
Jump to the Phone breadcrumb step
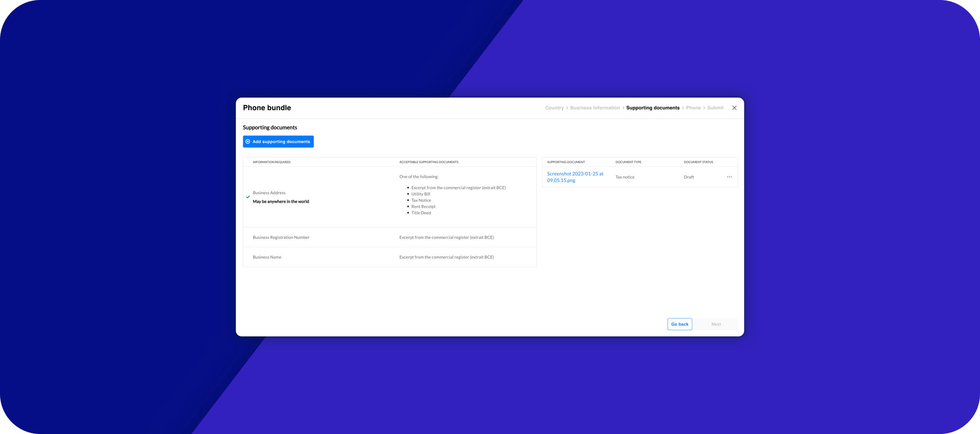[693, 108]
